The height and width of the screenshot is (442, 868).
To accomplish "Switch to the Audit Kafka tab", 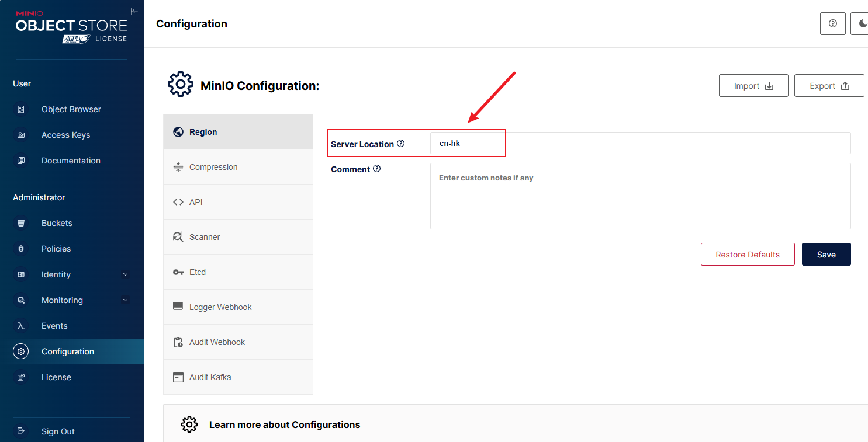I will (x=210, y=377).
